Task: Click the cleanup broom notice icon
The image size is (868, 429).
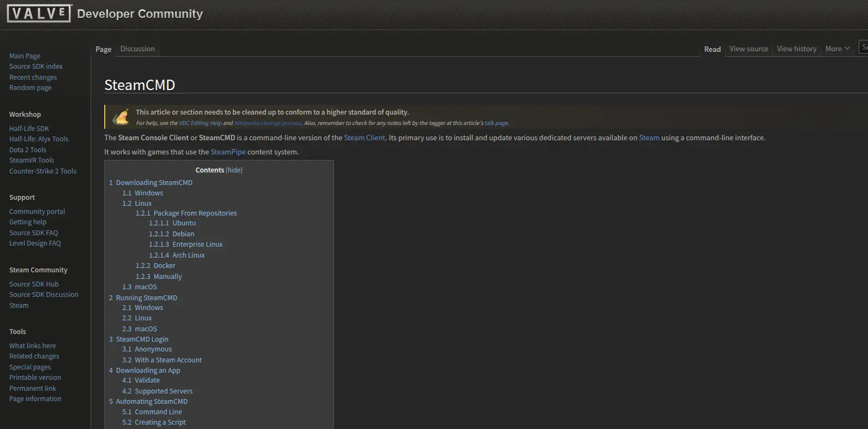Action: [x=121, y=116]
